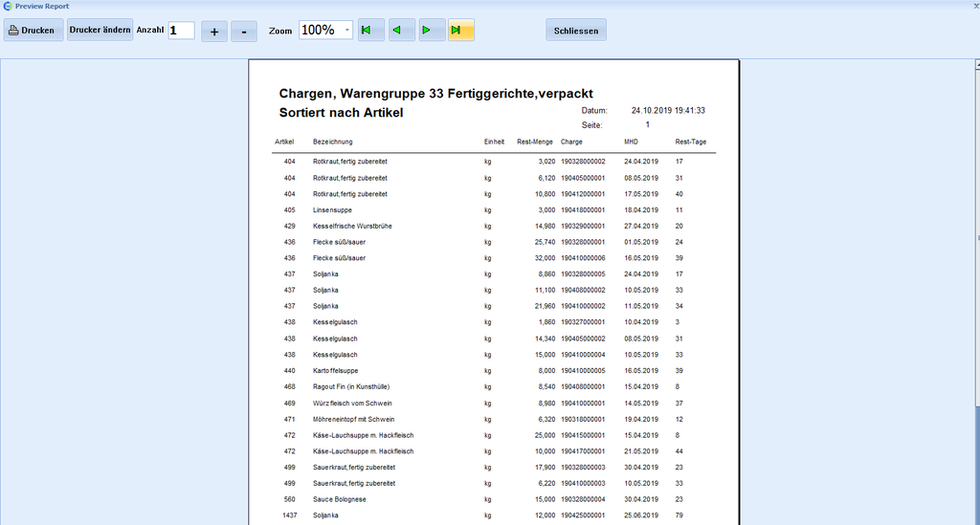Viewport: 980px width, 525px height.
Task: Click Kartoffelsuppe row name
Action: (336, 371)
